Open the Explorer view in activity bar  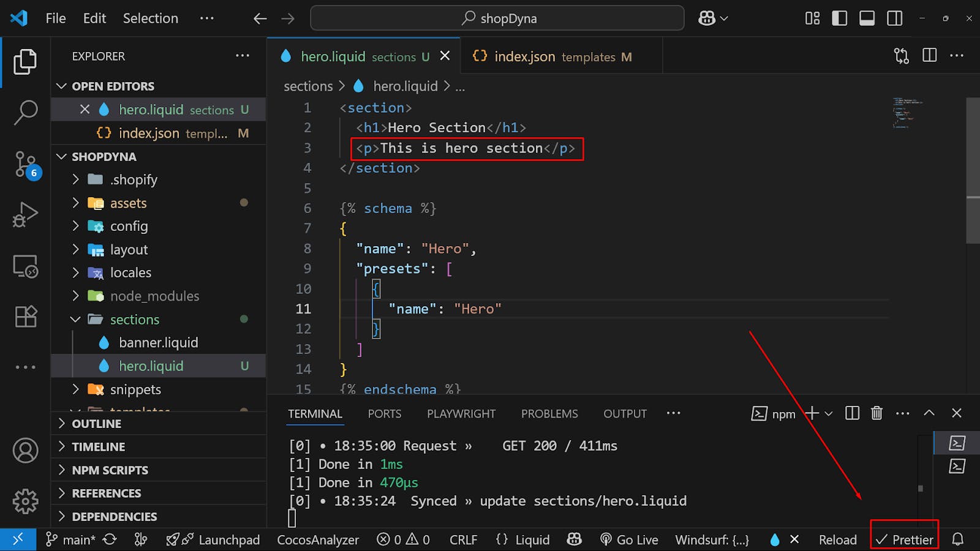click(x=25, y=62)
